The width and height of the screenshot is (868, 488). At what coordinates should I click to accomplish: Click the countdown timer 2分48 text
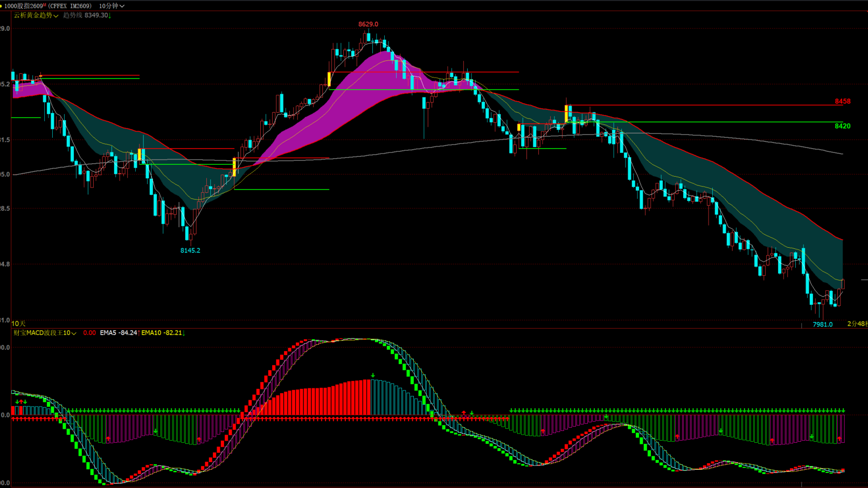pyautogui.click(x=857, y=324)
